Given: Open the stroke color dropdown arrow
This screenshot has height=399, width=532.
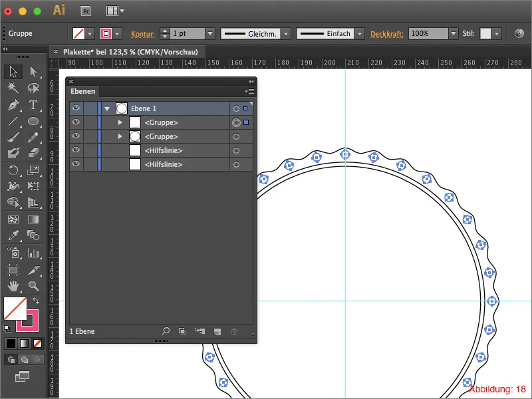Looking at the screenshot, I should point(118,34).
